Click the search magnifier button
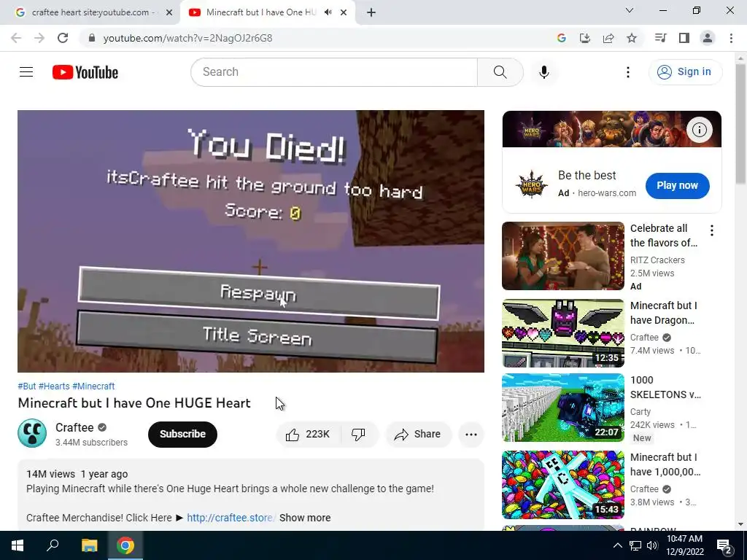 pyautogui.click(x=500, y=72)
